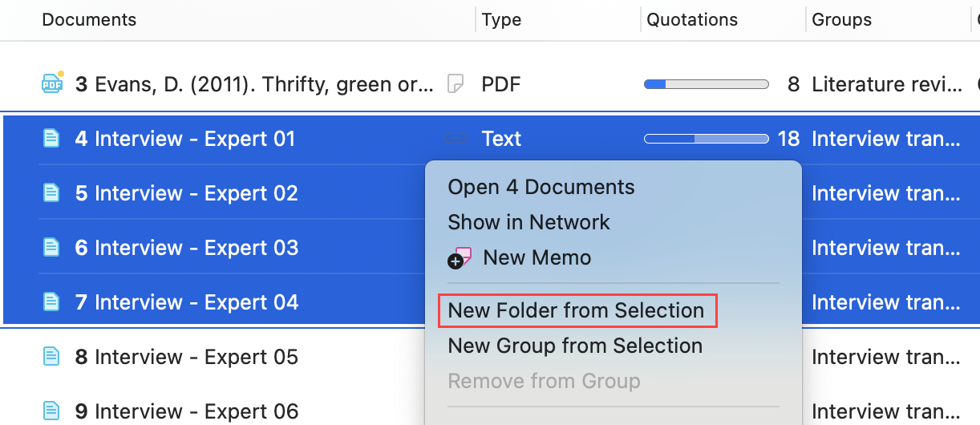
Task: Sort by the Type column header
Action: pos(501,19)
